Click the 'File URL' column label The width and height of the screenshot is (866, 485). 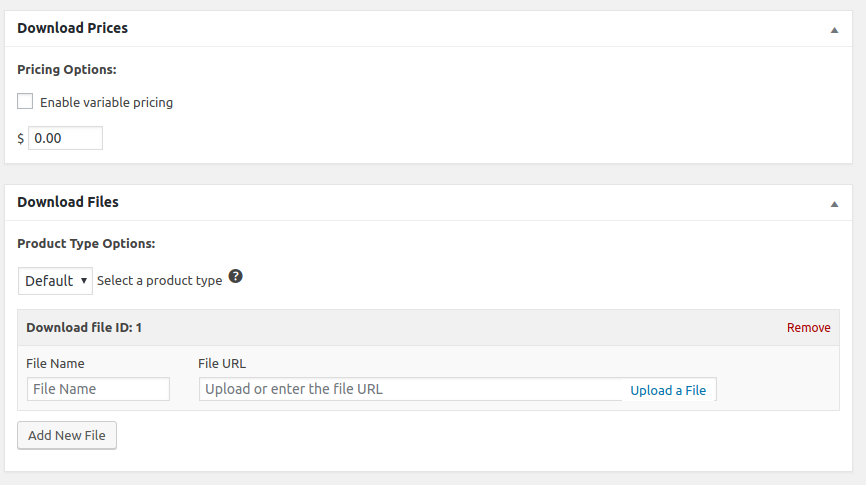(222, 364)
